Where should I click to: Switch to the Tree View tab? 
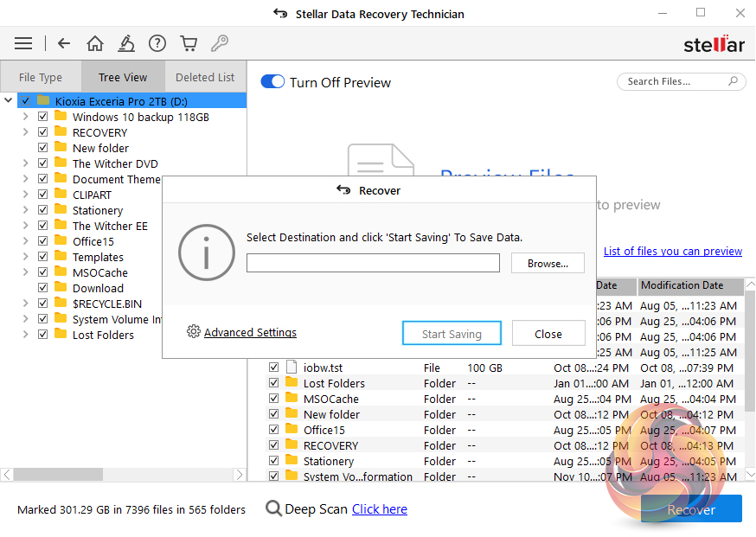click(x=123, y=77)
